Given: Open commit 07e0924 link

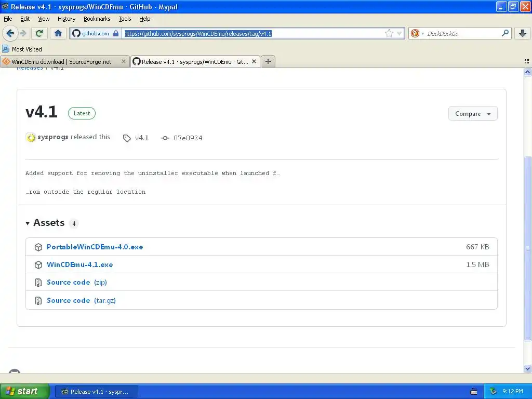Looking at the screenshot, I should 188,138.
